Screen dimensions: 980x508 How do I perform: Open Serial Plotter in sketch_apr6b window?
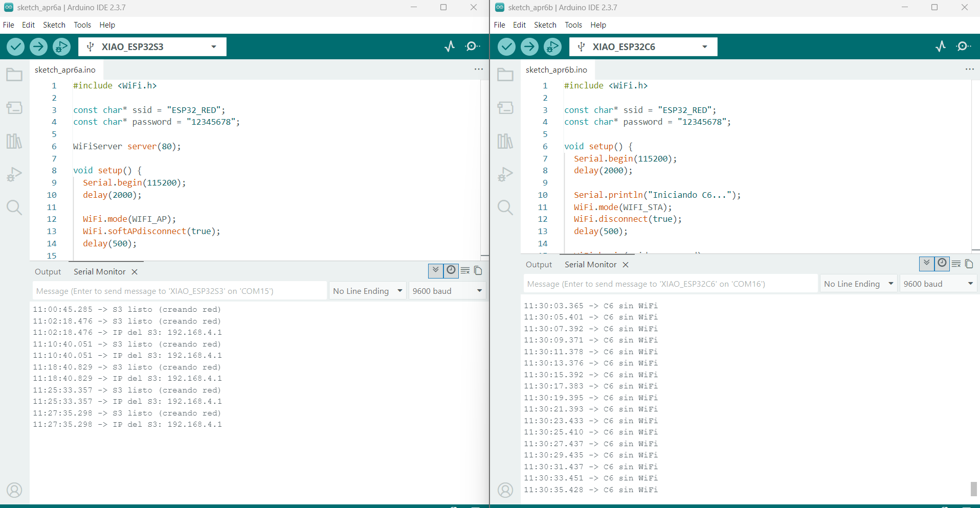coord(941,47)
